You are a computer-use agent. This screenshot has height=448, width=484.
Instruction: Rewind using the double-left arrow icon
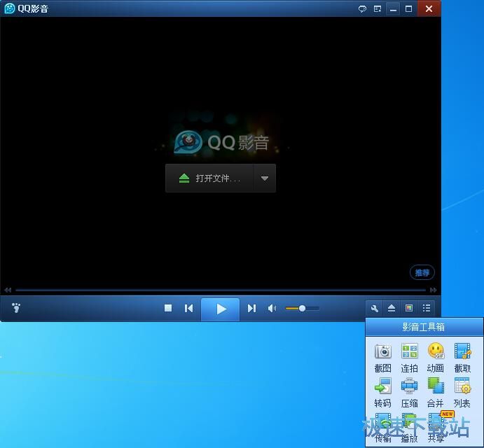tap(8, 290)
